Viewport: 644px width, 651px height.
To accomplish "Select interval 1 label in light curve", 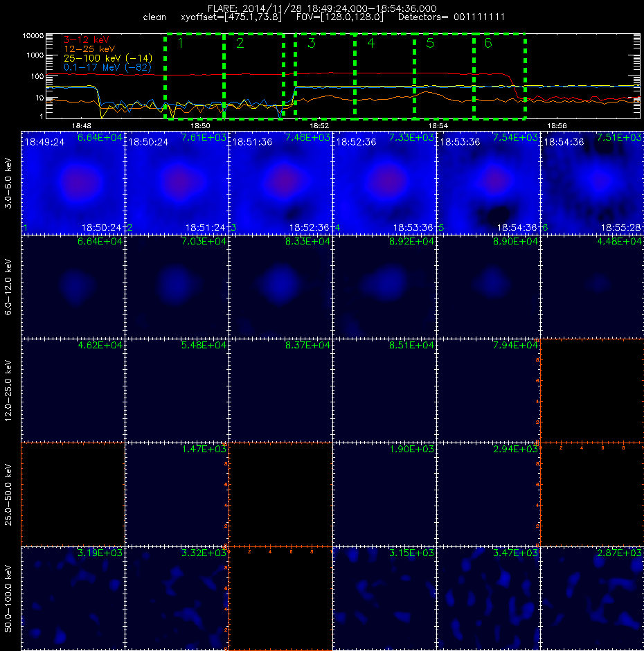I will [180, 43].
